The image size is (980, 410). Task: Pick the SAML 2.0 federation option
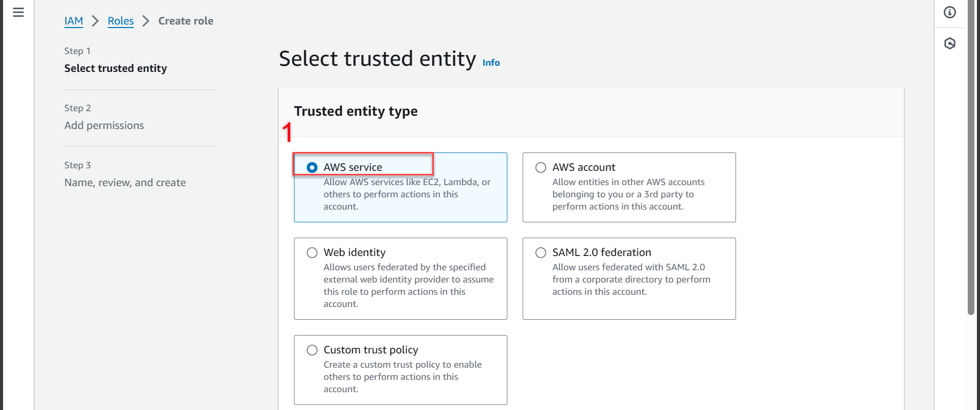coord(541,252)
